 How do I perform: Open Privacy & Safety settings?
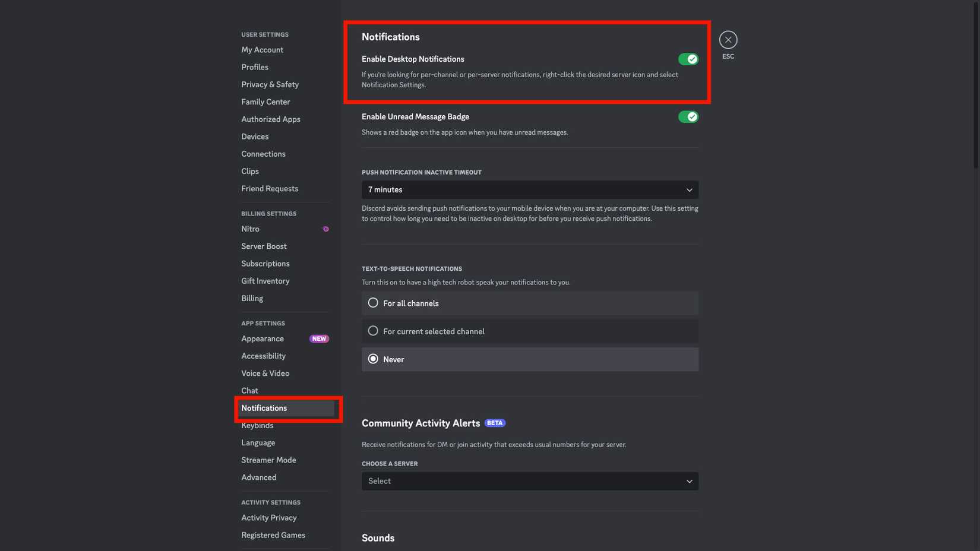[x=270, y=84]
